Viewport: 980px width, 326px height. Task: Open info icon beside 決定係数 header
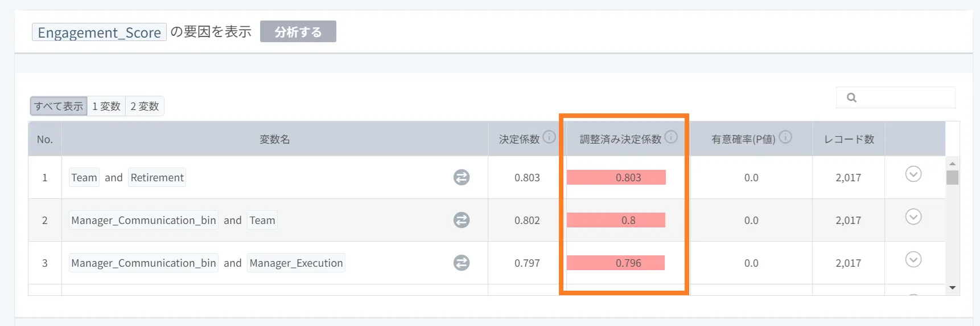click(549, 137)
